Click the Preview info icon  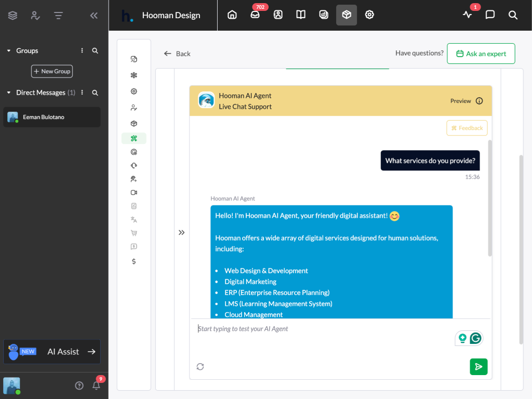[x=480, y=101]
